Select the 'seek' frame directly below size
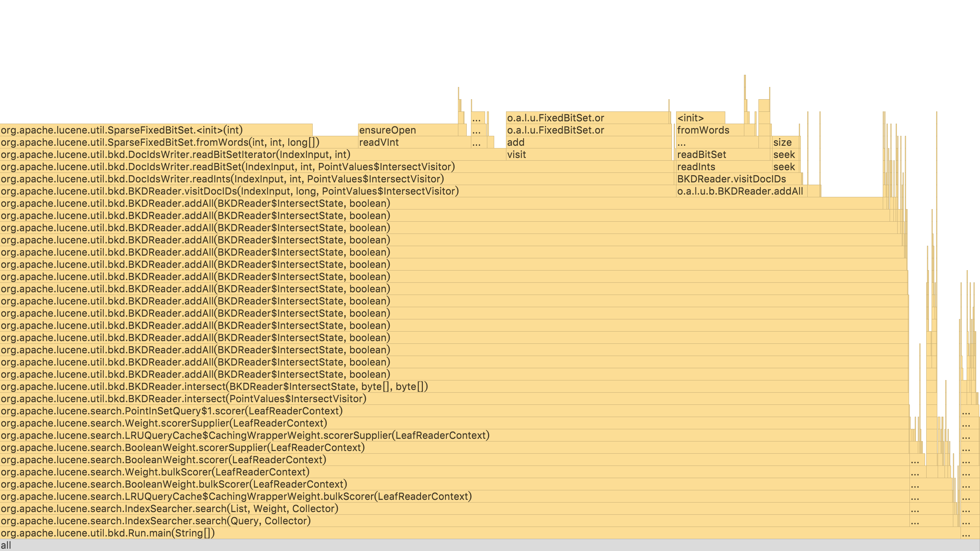This screenshot has width=980, height=551. (x=786, y=155)
